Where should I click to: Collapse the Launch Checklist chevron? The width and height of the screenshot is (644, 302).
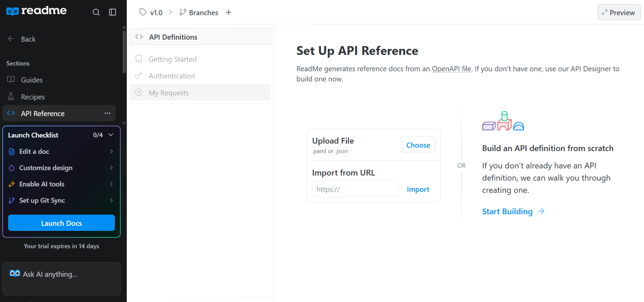111,135
